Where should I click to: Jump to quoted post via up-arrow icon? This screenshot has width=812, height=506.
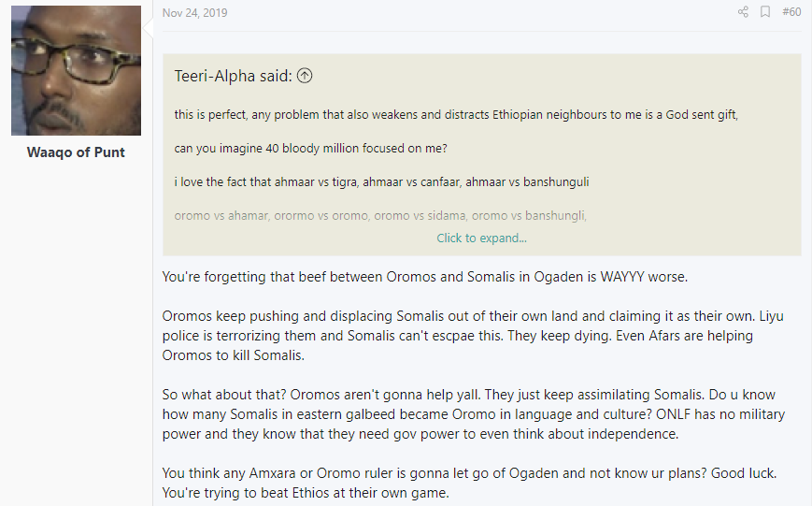[x=305, y=76]
